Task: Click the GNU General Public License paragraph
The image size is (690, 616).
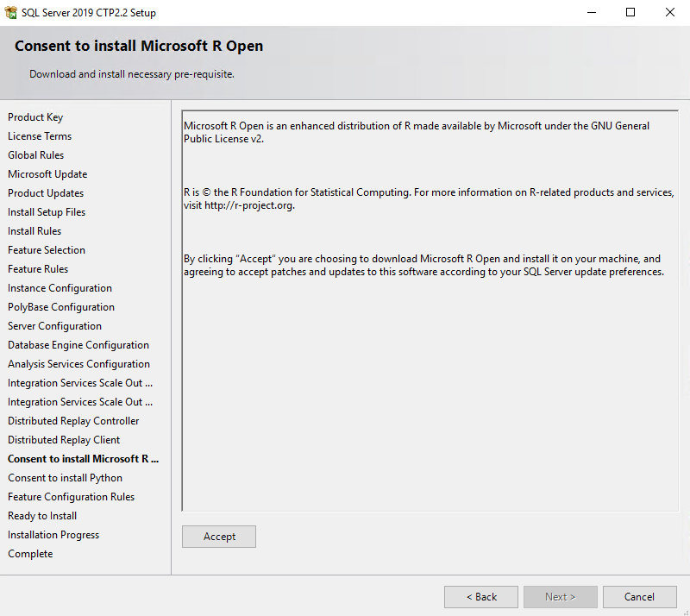Action: pos(417,132)
